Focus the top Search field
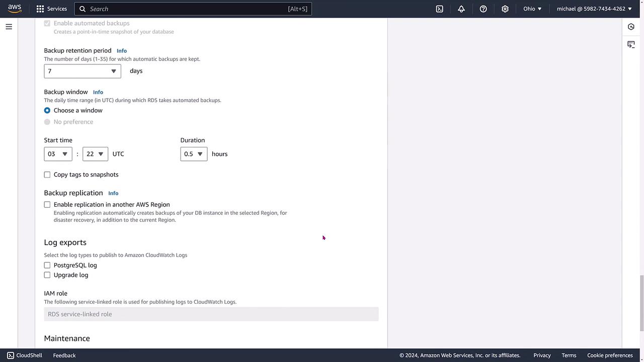Viewport: 644px width, 362px height. point(193,9)
